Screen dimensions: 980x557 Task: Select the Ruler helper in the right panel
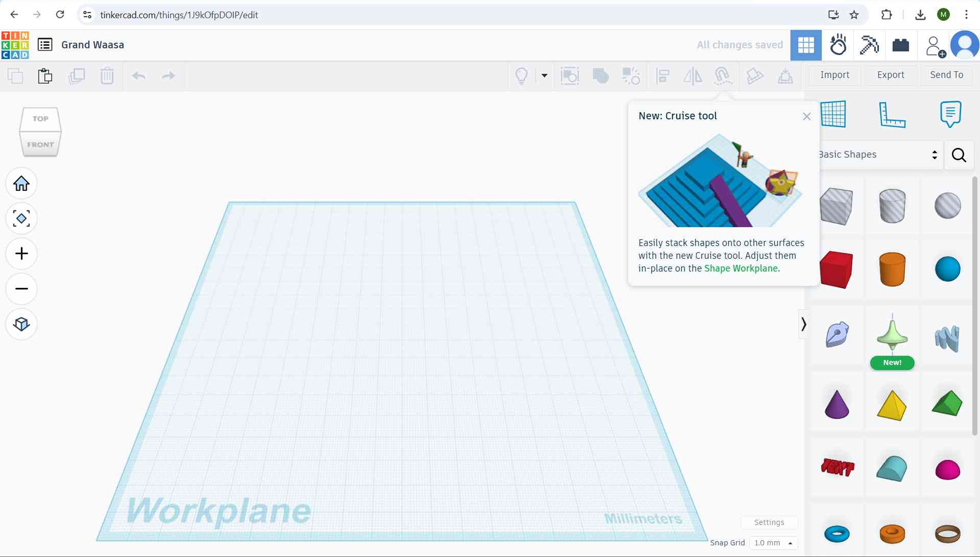click(x=892, y=114)
